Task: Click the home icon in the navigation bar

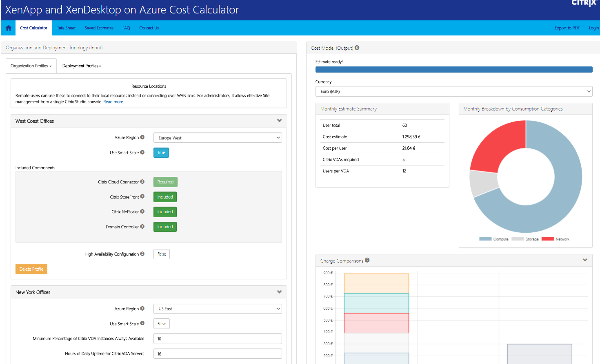Action: [x=8, y=28]
